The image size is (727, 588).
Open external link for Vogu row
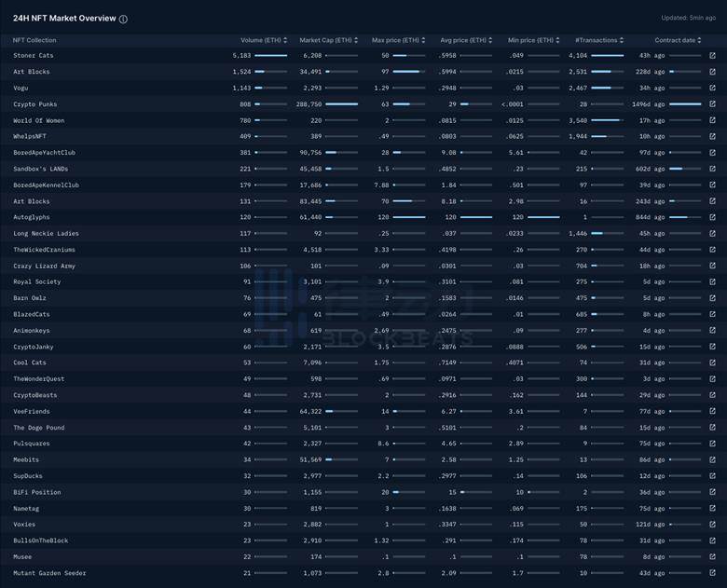pos(712,89)
